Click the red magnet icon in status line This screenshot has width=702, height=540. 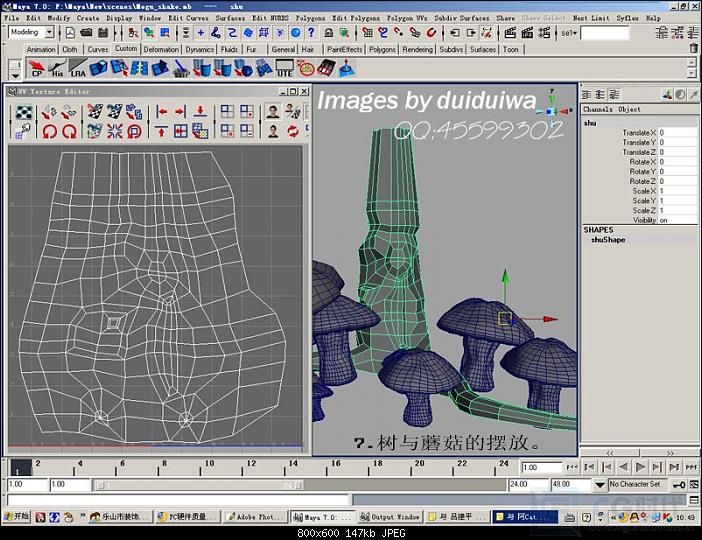(431, 33)
